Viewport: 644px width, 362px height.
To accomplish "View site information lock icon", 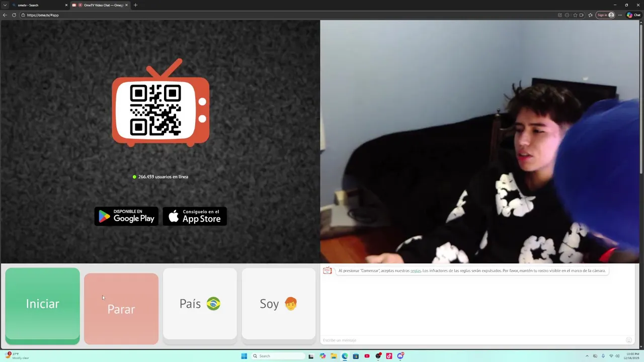I will tap(23, 15).
